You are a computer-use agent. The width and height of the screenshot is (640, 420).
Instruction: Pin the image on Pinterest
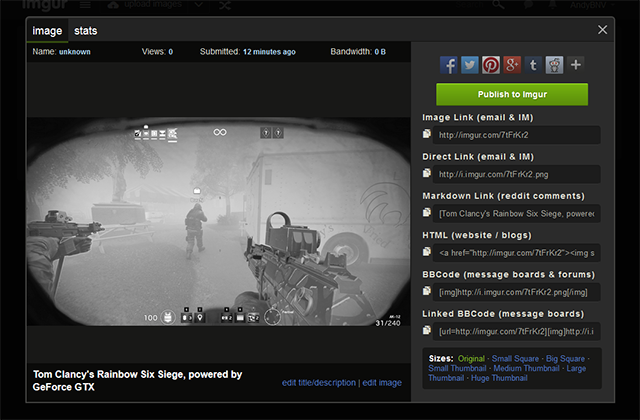(491, 65)
